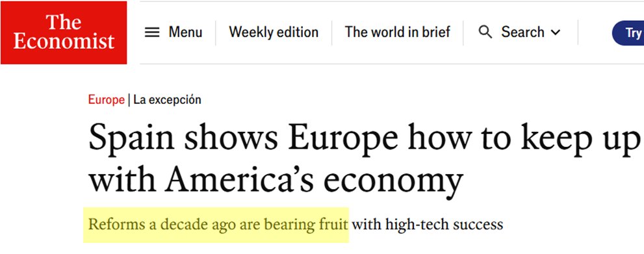644x254 pixels.
Task: Open the red Europe section link
Action: click(x=107, y=99)
